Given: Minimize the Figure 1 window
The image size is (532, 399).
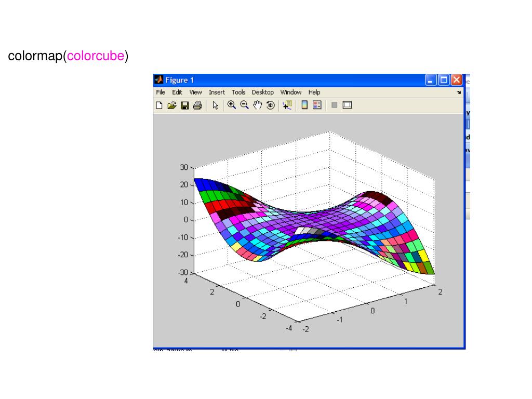Looking at the screenshot, I should (x=431, y=80).
